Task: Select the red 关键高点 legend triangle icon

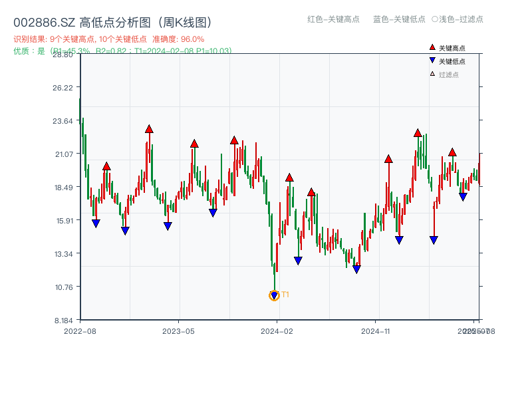Action: point(432,47)
